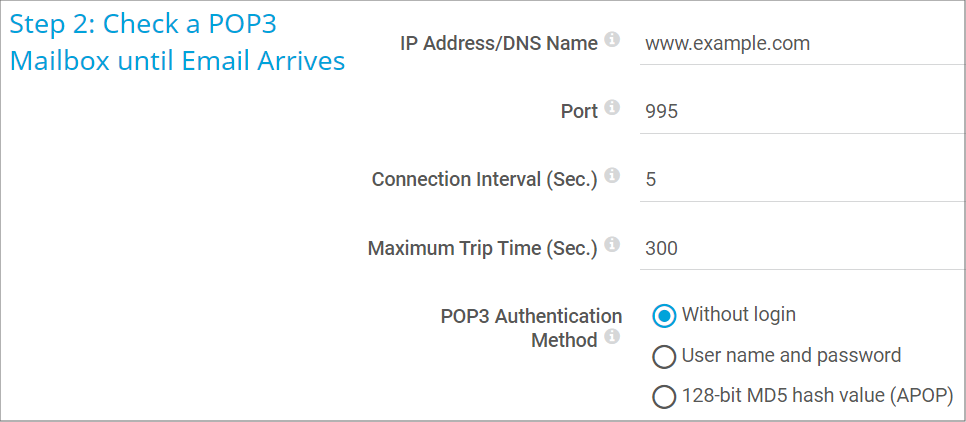
Task: Open info tooltip beside IP Address/DNS Name
Action: (611, 40)
